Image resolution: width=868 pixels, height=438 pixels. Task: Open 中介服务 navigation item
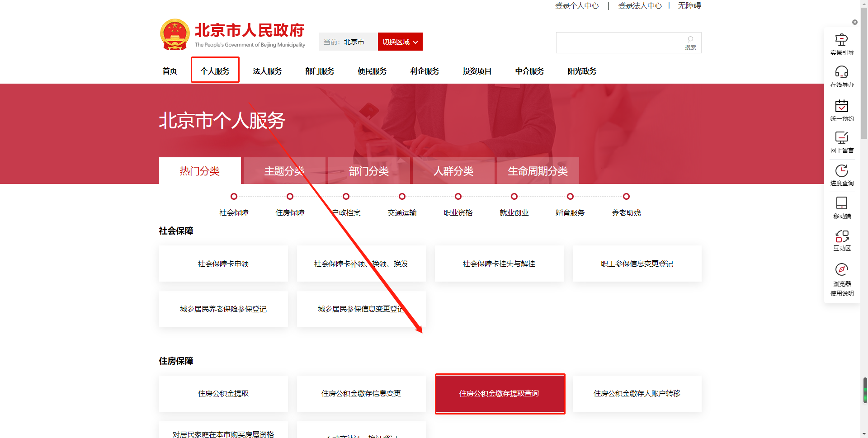(529, 71)
